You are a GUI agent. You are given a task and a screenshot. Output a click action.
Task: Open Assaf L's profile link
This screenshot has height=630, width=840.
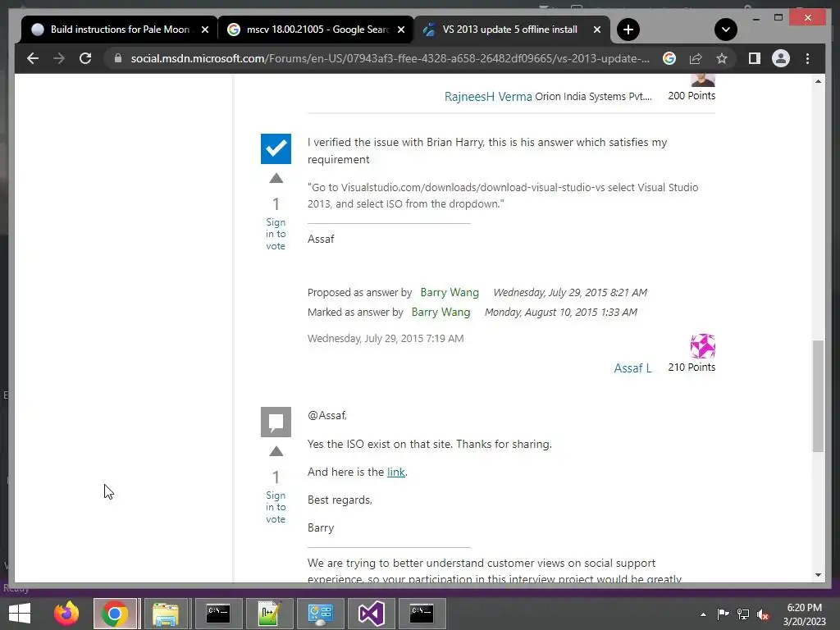[632, 368]
